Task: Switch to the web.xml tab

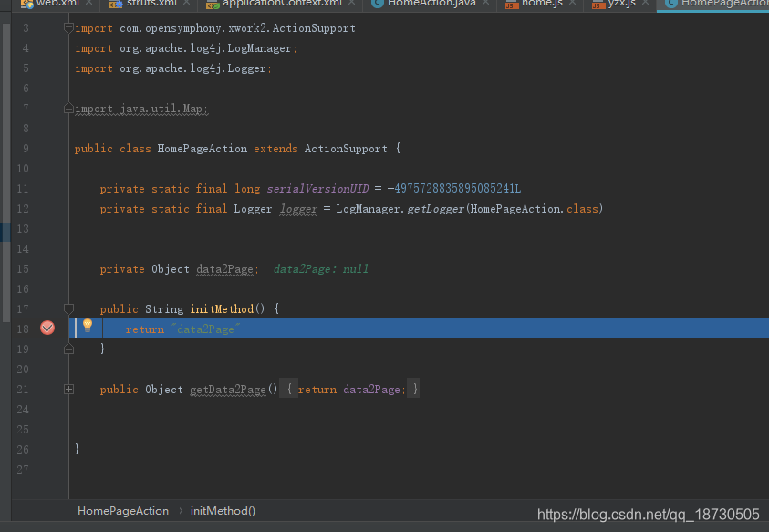Action: pos(57,4)
